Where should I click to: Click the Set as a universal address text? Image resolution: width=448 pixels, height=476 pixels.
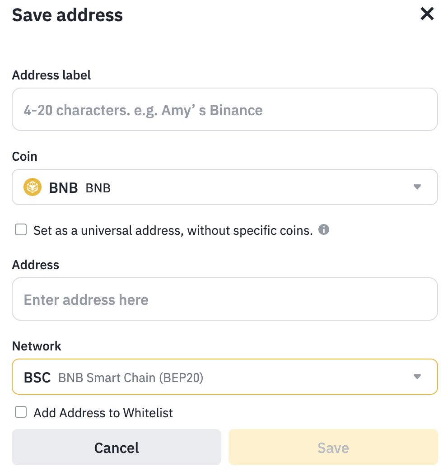click(173, 231)
